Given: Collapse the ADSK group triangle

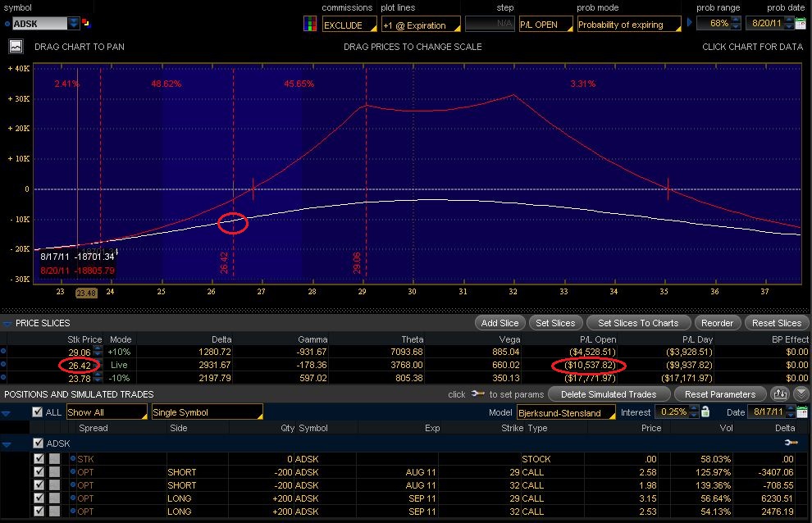Looking at the screenshot, I should point(7,444).
